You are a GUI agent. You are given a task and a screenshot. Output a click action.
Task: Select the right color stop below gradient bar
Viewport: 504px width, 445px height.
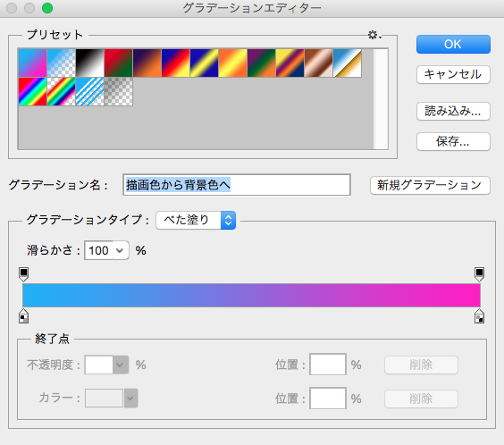click(x=479, y=316)
